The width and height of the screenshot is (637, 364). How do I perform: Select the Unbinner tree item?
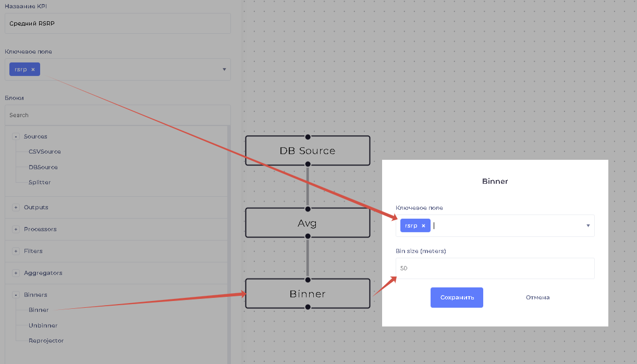[43, 325]
